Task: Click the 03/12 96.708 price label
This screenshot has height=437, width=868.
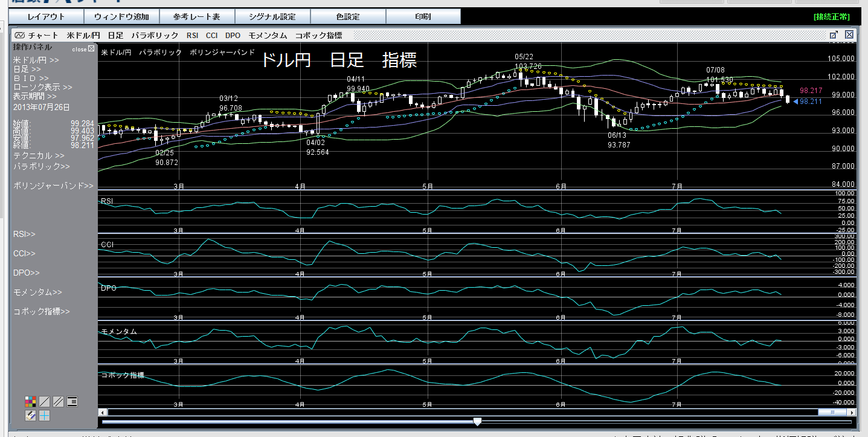Action: [230, 103]
